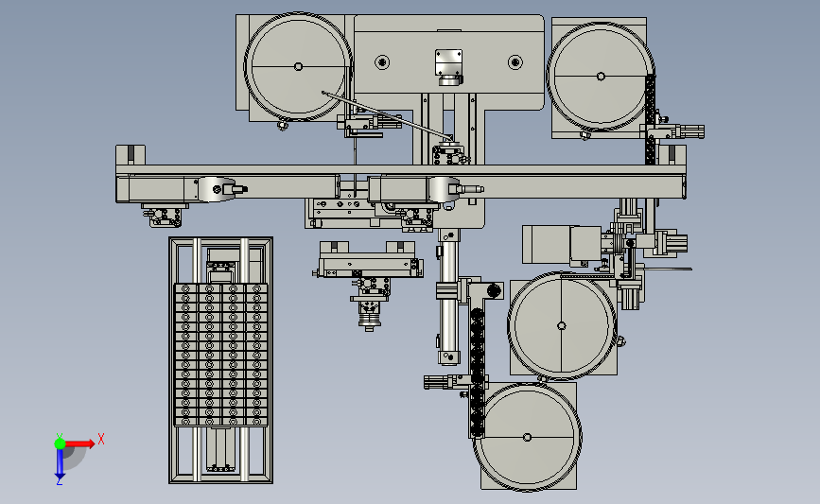Select the long horizontal gantry beam

tap(401, 171)
